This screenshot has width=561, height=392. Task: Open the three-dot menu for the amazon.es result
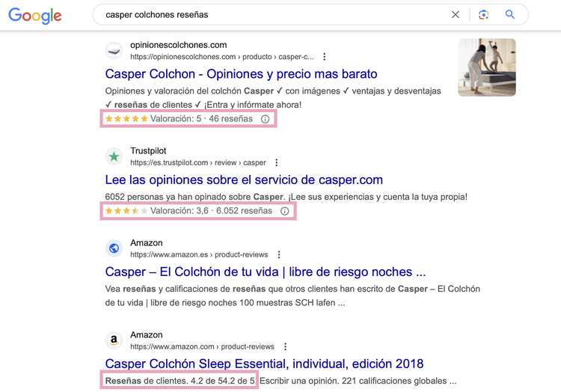[x=279, y=254]
